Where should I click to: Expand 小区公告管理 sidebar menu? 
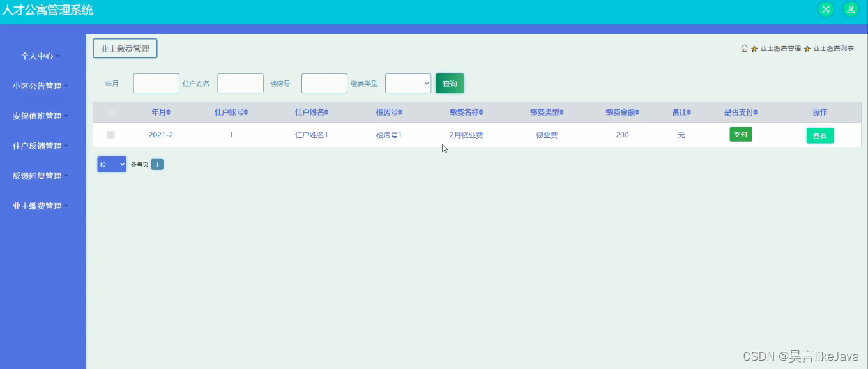coord(40,86)
